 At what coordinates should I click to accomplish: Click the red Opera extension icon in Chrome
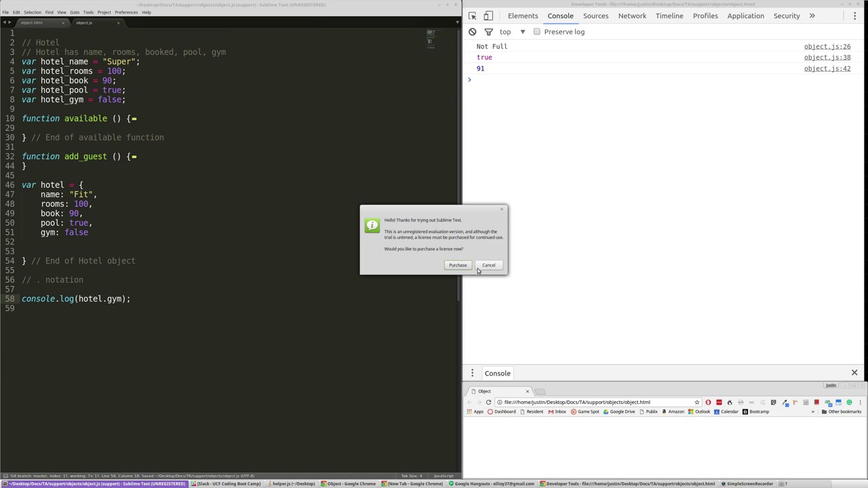click(708, 402)
